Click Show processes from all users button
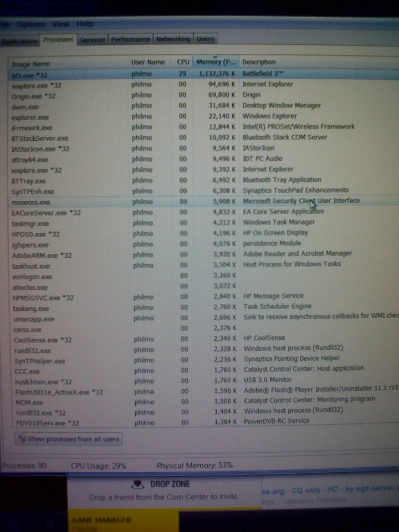 pyautogui.click(x=68, y=439)
